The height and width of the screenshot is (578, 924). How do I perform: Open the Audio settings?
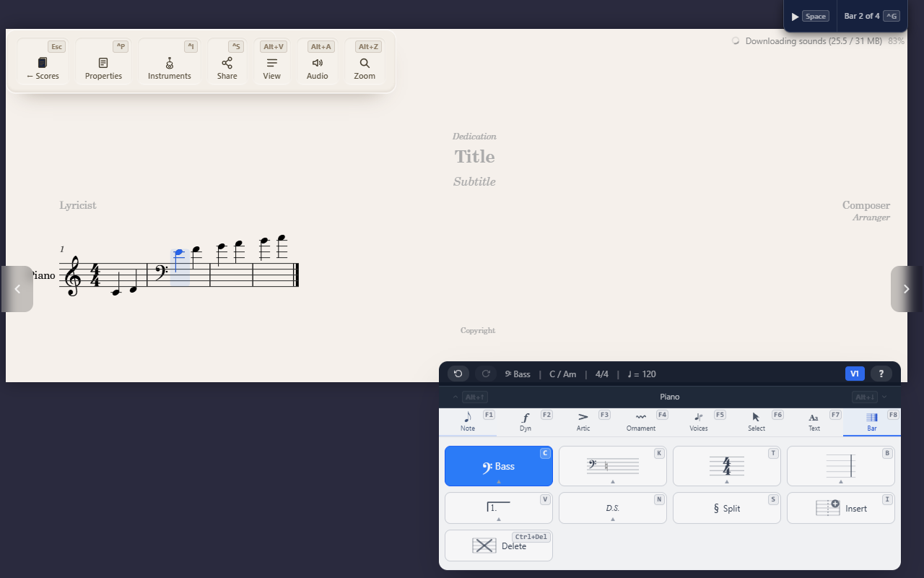[x=318, y=62]
